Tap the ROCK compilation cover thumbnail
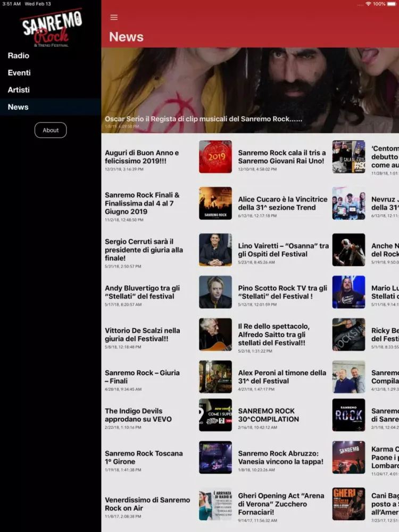 point(349,415)
